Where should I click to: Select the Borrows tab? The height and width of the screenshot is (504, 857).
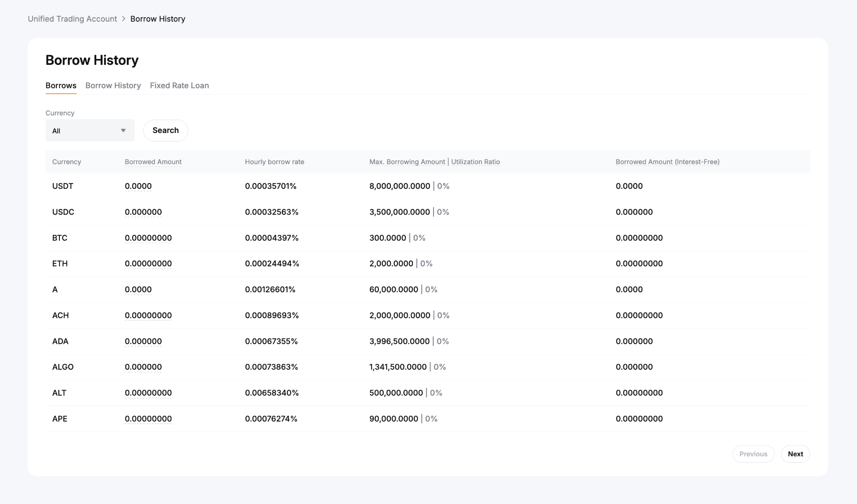[x=61, y=85]
